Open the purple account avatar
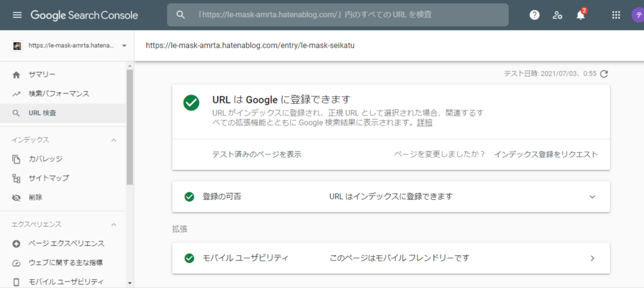 (638, 15)
